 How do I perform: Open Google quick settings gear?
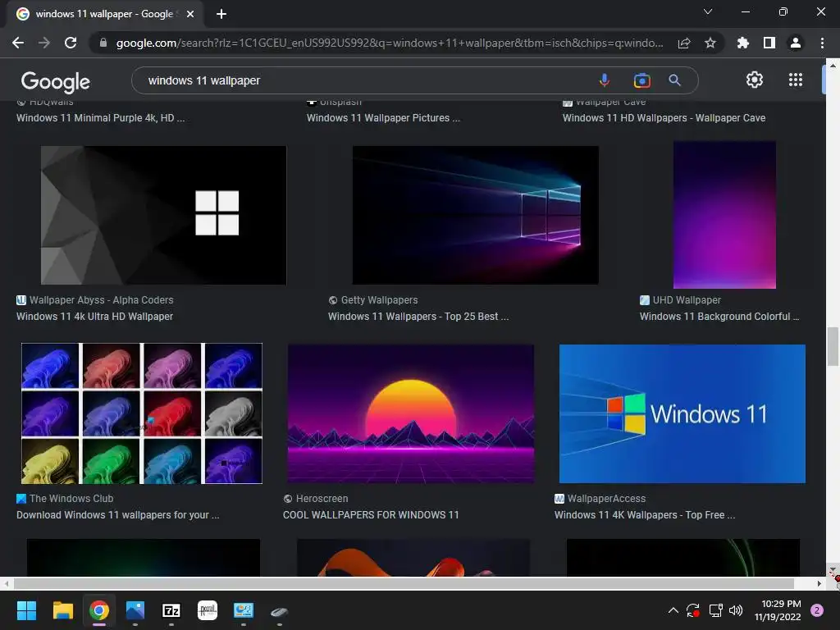click(x=755, y=80)
